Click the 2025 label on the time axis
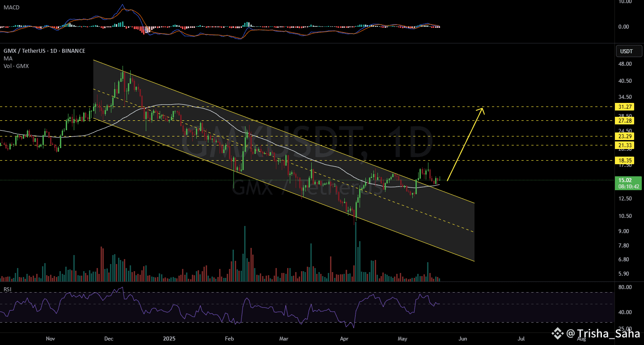 [x=169, y=339]
